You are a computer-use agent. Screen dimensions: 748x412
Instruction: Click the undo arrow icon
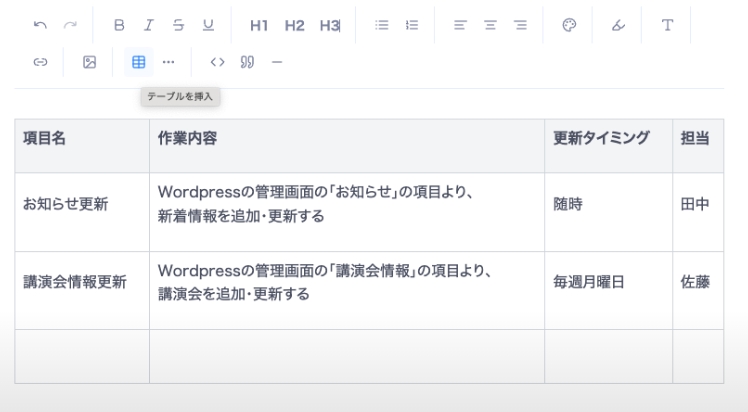click(x=40, y=25)
